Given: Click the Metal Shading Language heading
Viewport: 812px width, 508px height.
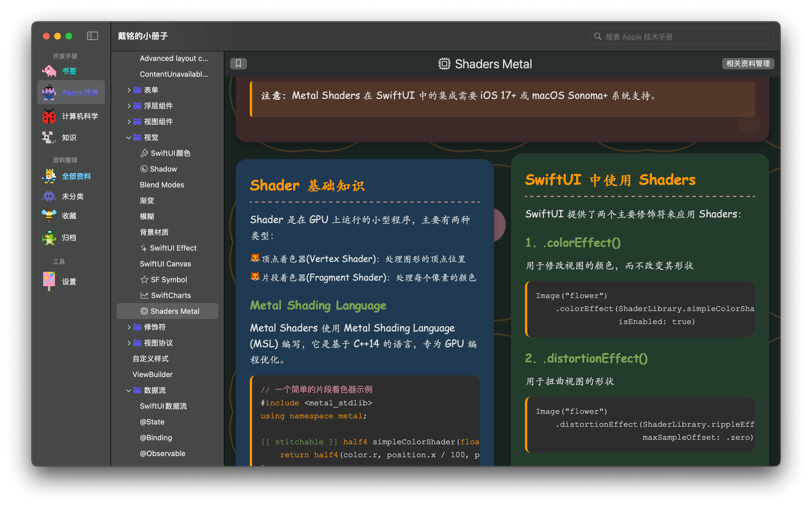Looking at the screenshot, I should coord(318,305).
